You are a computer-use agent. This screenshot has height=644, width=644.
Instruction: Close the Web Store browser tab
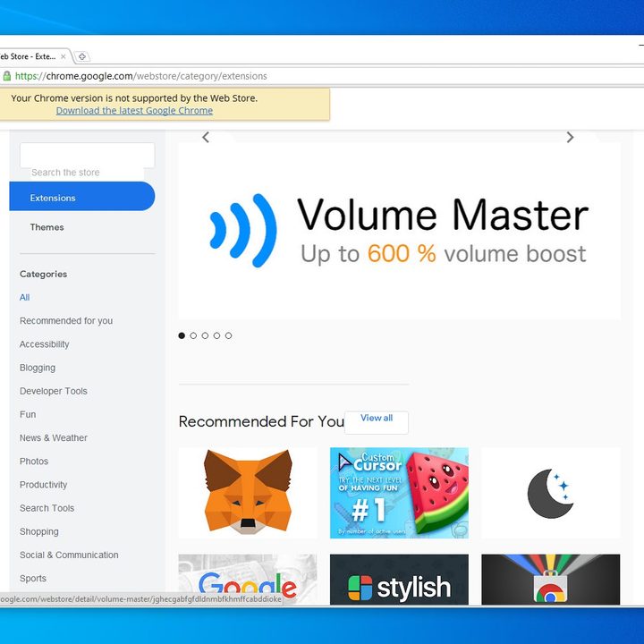64,56
